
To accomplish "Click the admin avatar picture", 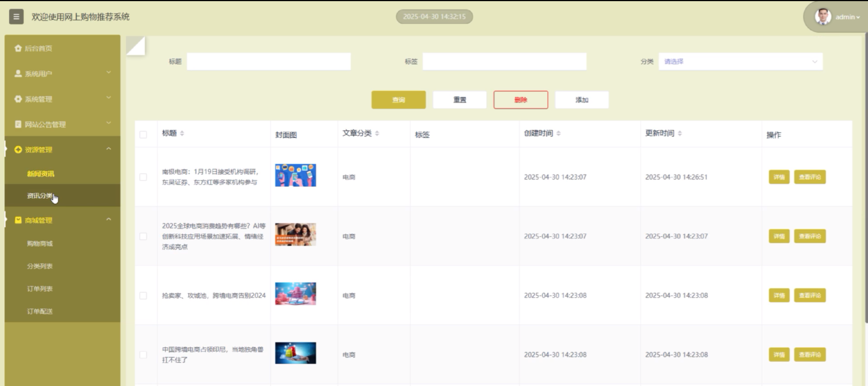I will coord(822,16).
